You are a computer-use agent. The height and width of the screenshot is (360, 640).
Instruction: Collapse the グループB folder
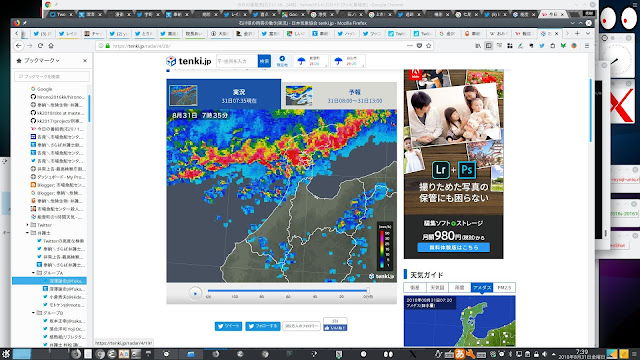click(33, 313)
